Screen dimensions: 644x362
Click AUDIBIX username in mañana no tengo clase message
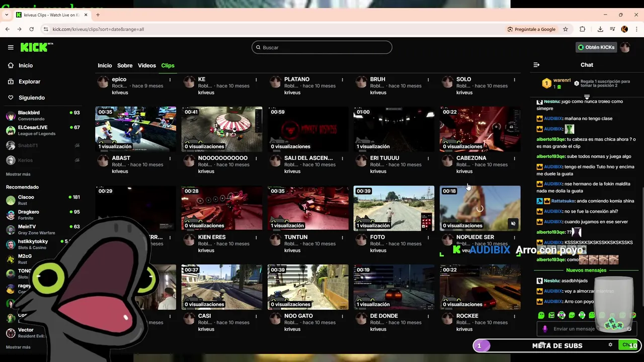(x=552, y=119)
